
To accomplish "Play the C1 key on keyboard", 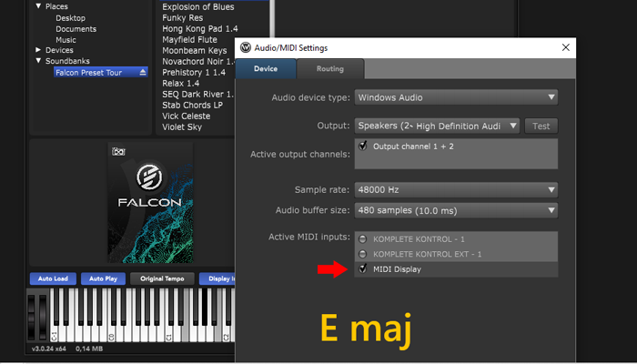I will (x=168, y=334).
